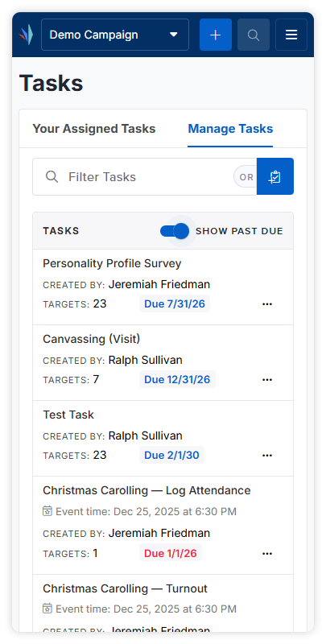Click event calendar icon on Log Attendance task
The height and width of the screenshot is (644, 326).
tap(47, 511)
